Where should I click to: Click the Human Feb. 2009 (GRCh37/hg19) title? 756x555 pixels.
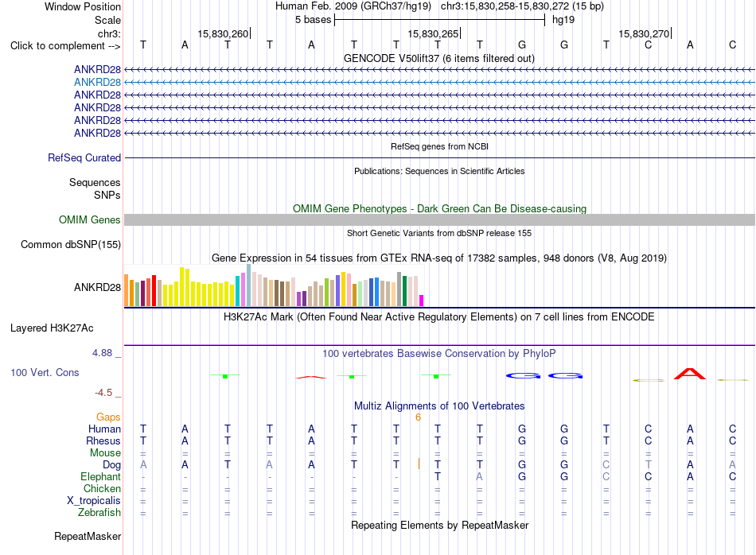pos(353,6)
